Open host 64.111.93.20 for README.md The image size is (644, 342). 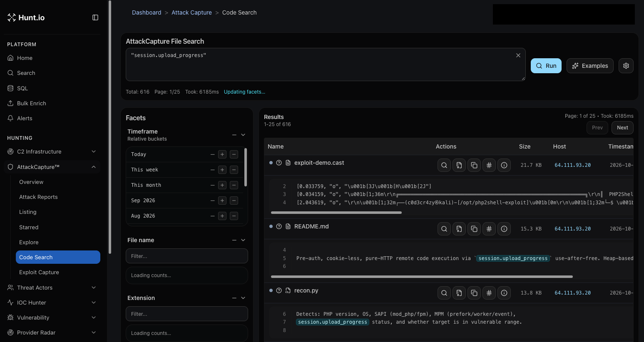572,229
